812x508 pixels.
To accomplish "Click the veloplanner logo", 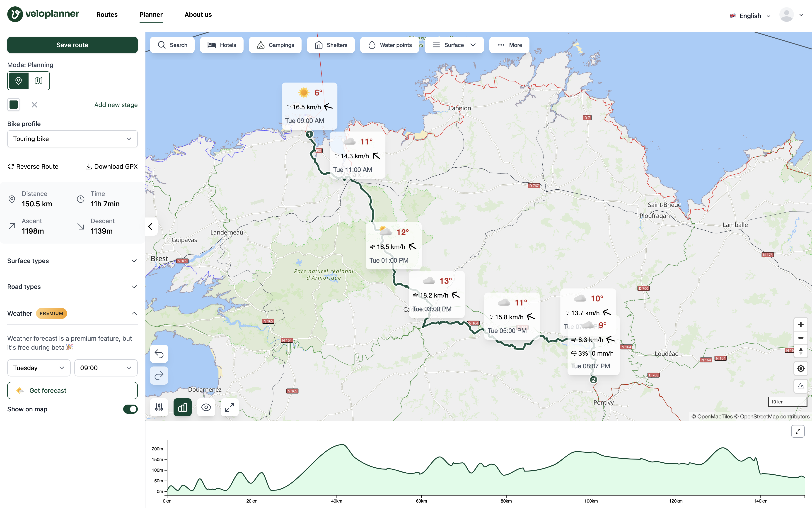I will pyautogui.click(x=43, y=14).
